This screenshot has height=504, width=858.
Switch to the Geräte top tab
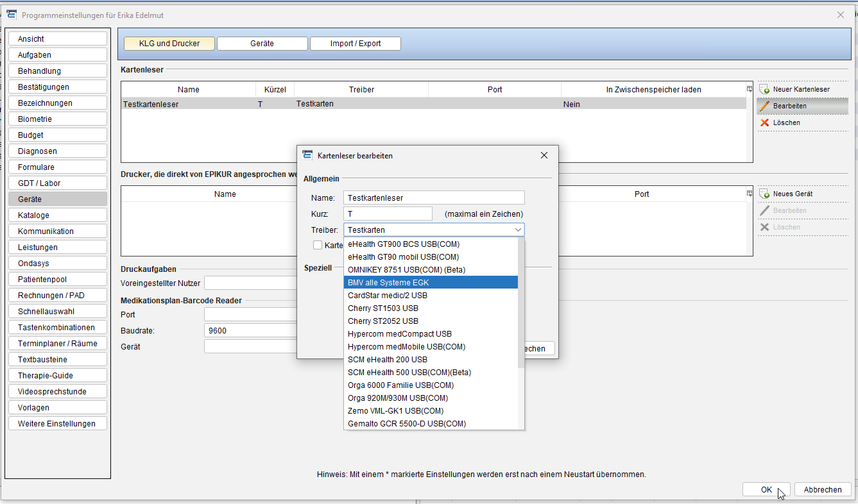(x=262, y=44)
